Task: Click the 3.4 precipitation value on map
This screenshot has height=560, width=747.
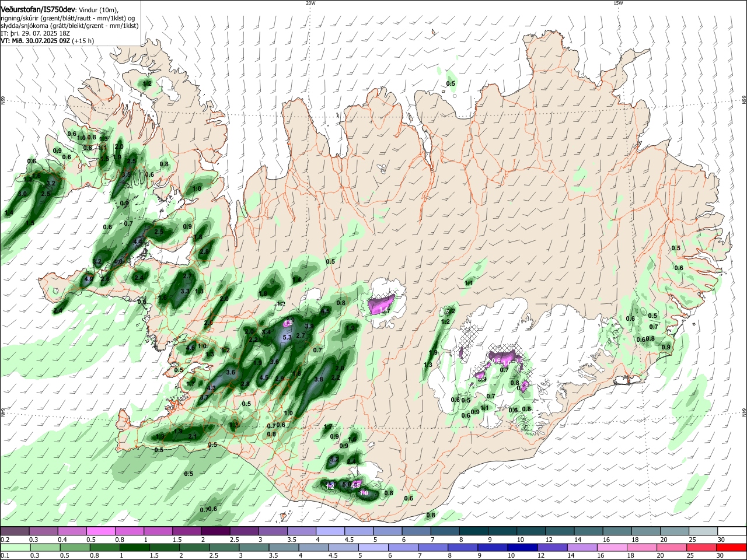Action: tap(267, 332)
